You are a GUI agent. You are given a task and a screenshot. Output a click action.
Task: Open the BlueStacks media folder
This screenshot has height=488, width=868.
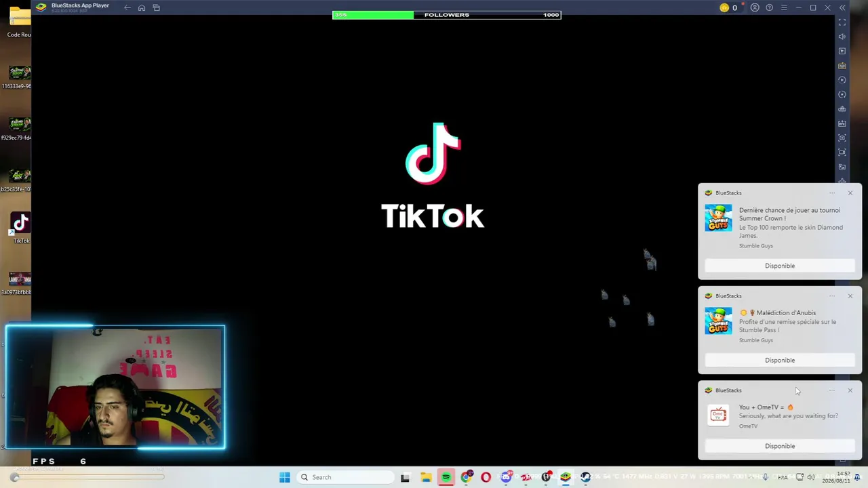pos(842,167)
